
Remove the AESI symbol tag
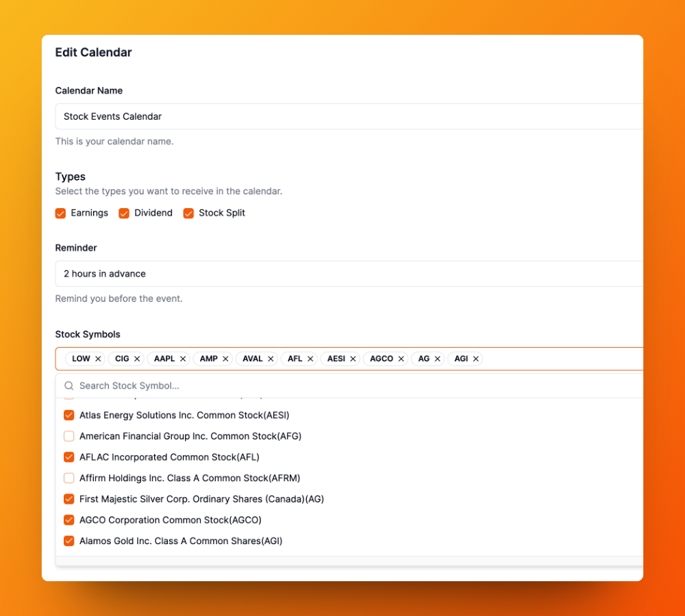(353, 359)
